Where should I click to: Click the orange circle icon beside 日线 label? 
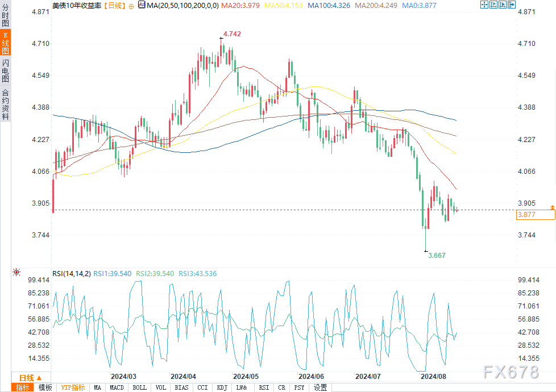(131, 6)
